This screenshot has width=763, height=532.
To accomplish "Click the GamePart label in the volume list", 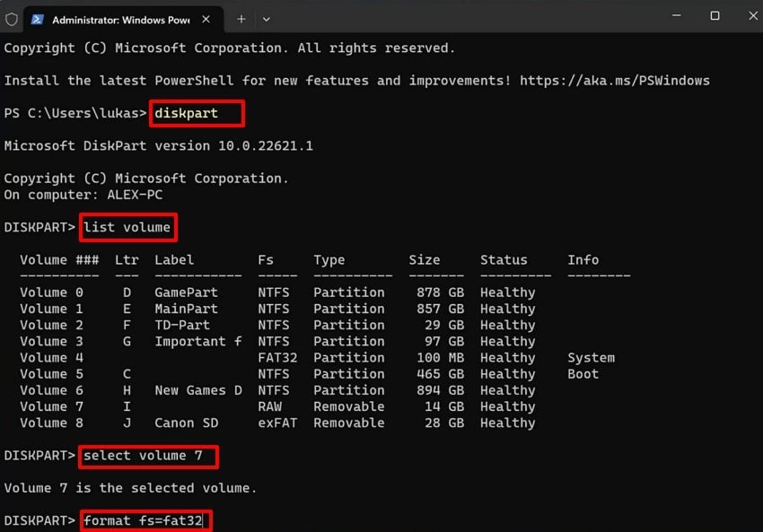I will coord(186,292).
